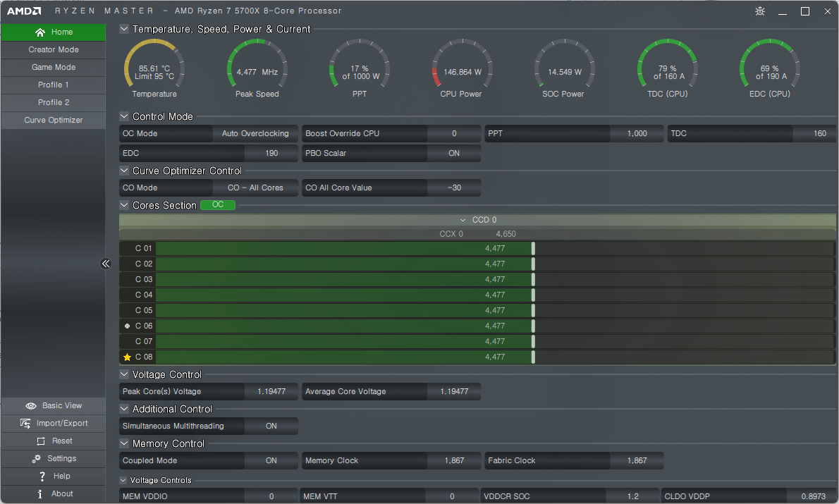Click the PPT value 1,000 field
Viewport: 839px width, 504px height.
pos(637,133)
